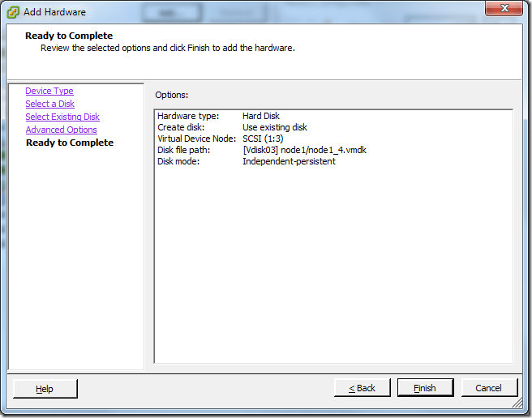Click the disk path '[Vdisk03] node1/node1_4.vmdk'
Screen dimensions: 532x418
pyautogui.click(x=304, y=150)
